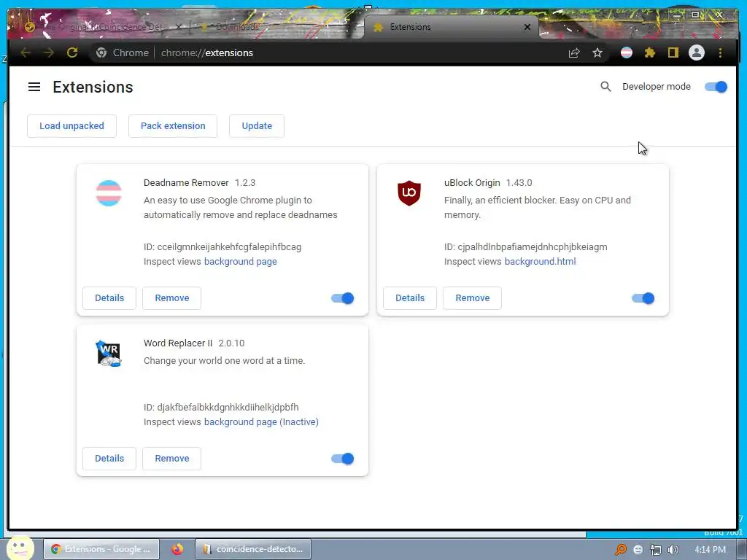The width and height of the screenshot is (747, 560).
Task: Open Details for uBlock Origin
Action: pyautogui.click(x=410, y=298)
